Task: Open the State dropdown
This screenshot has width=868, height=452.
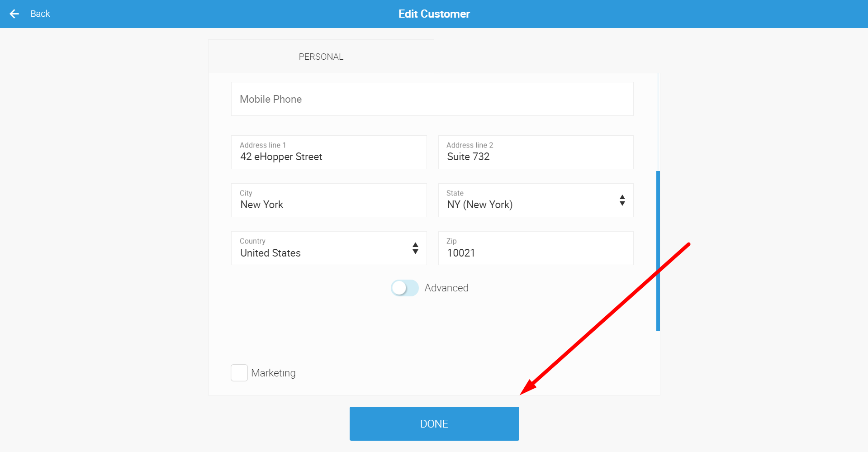Action: pyautogui.click(x=536, y=200)
